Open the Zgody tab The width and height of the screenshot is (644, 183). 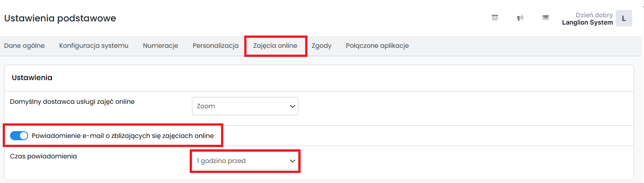click(x=322, y=46)
